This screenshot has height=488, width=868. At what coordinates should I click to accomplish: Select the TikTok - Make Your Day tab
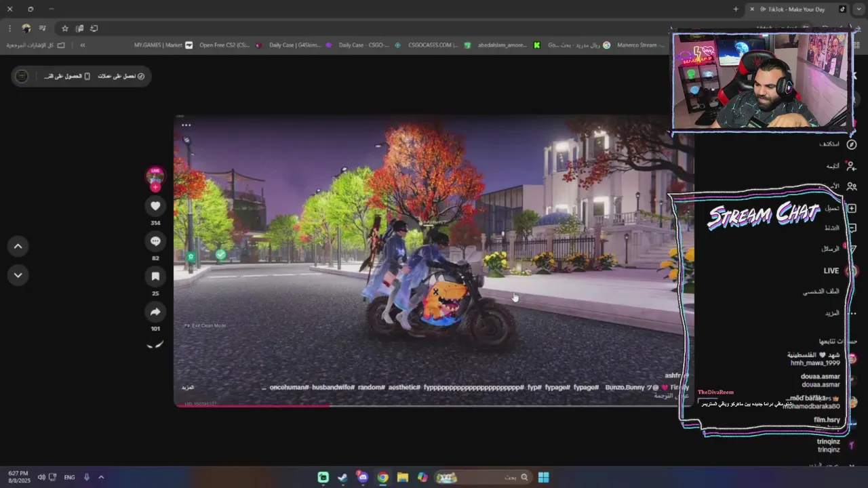pyautogui.click(x=797, y=9)
